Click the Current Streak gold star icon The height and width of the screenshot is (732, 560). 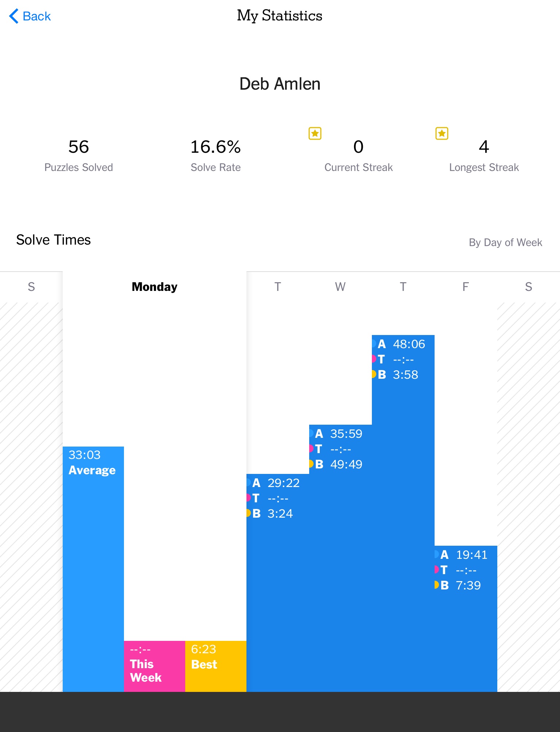coord(315,133)
